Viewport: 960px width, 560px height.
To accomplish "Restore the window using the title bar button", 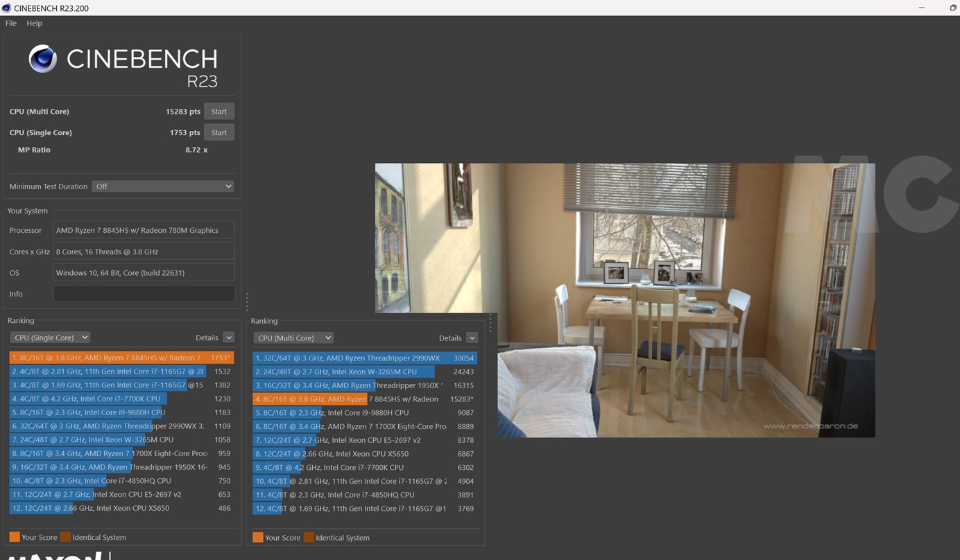I will point(952,8).
